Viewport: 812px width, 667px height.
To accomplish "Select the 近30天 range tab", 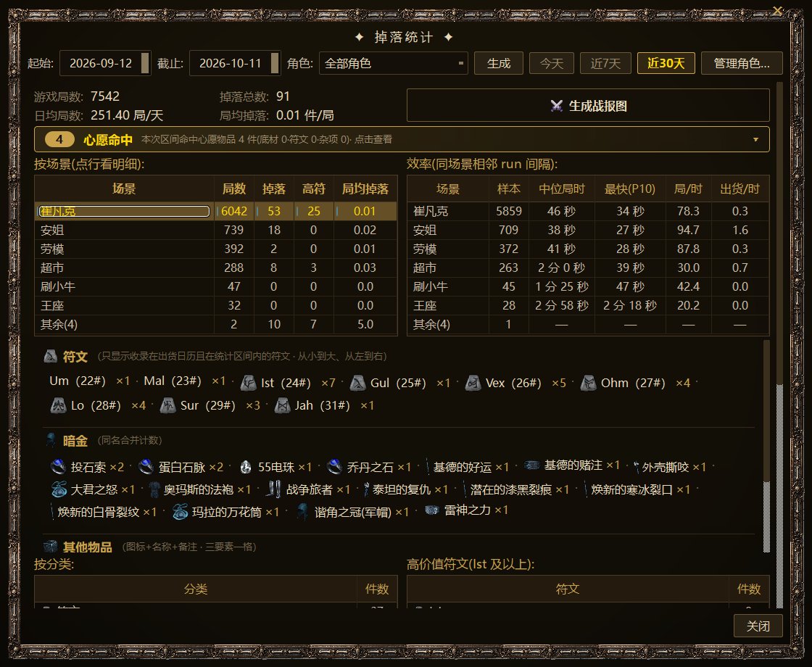I will point(666,63).
